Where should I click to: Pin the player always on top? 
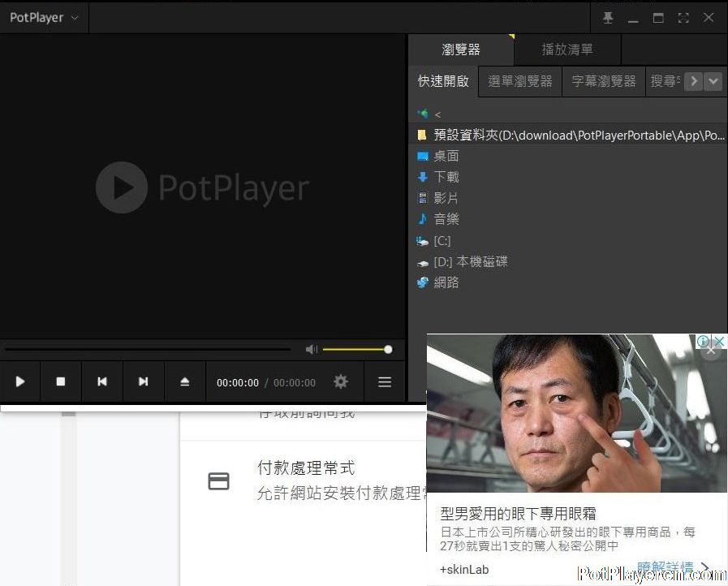(x=608, y=18)
